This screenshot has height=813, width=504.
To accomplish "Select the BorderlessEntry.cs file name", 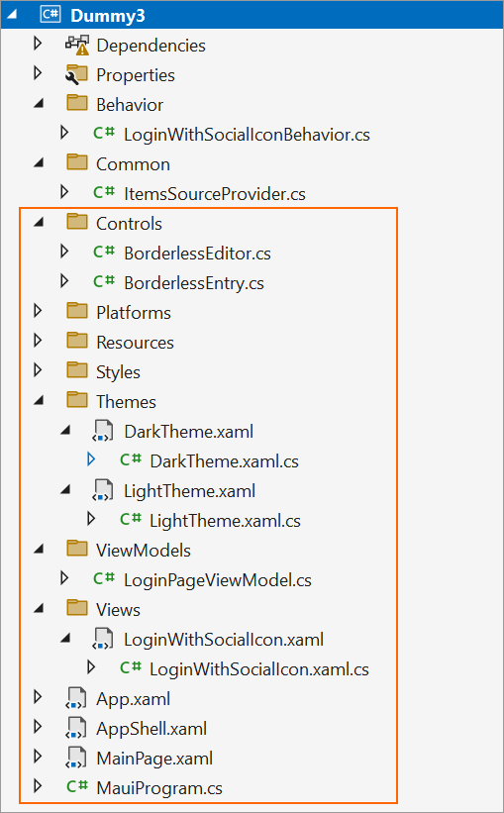I will 194,283.
